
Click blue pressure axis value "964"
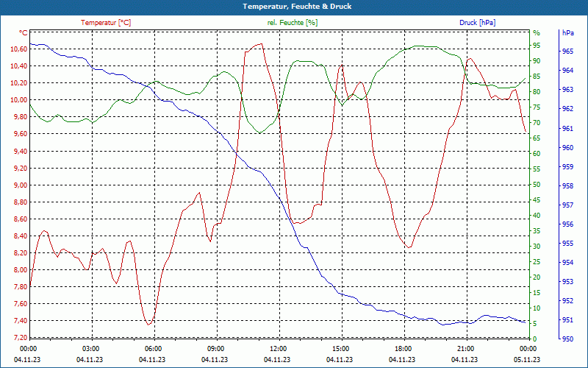568,70
